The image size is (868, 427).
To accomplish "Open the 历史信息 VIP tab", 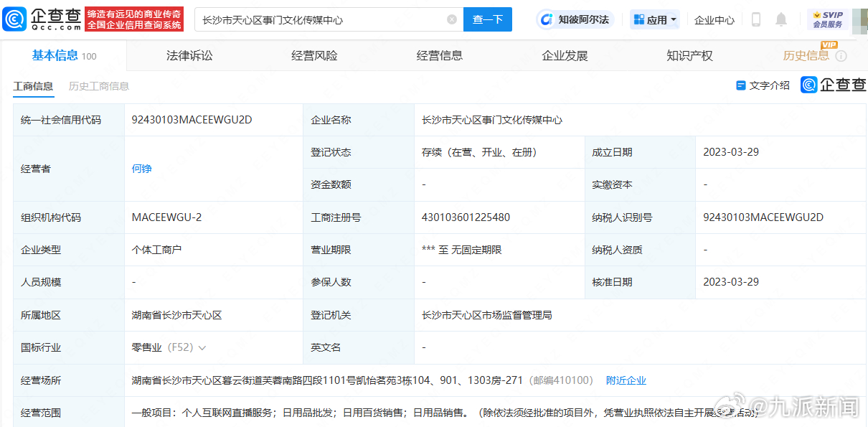I will click(806, 55).
